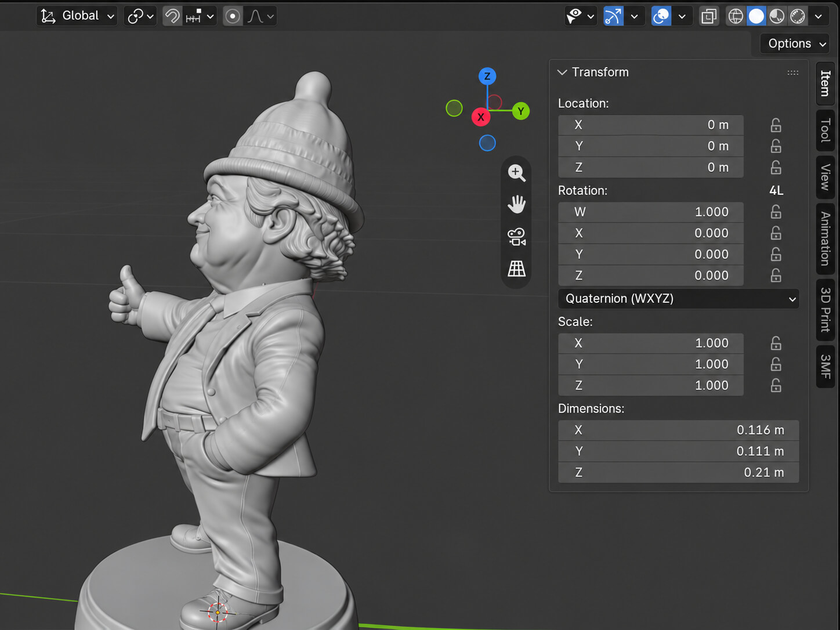Select the Tool sidebar tab
Viewport: 840px width, 630px height.
tap(825, 131)
